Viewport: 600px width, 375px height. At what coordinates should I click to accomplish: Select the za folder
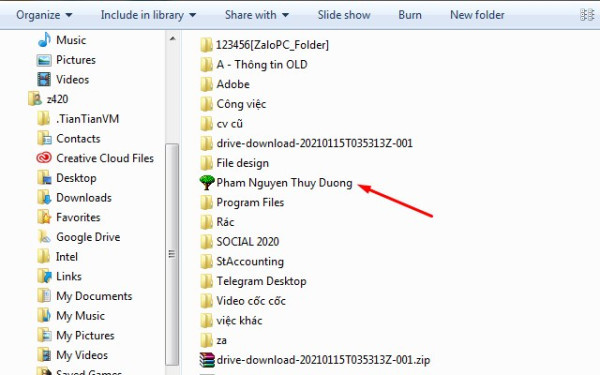pyautogui.click(x=214, y=340)
